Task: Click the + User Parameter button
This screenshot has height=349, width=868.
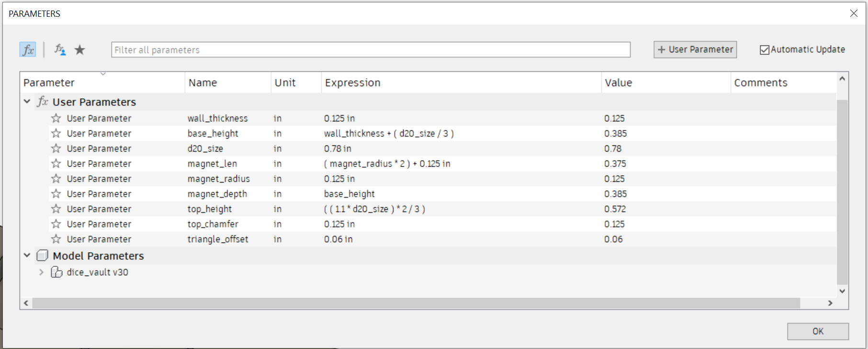Action: (x=695, y=49)
